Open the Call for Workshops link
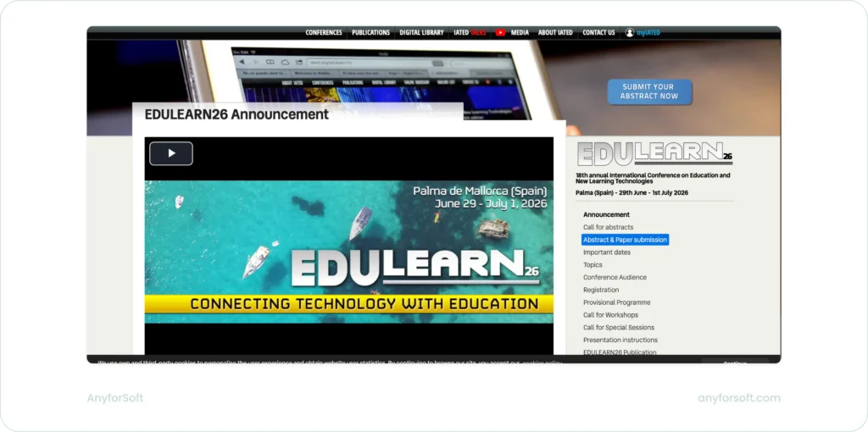The height and width of the screenshot is (432, 868). pos(610,315)
